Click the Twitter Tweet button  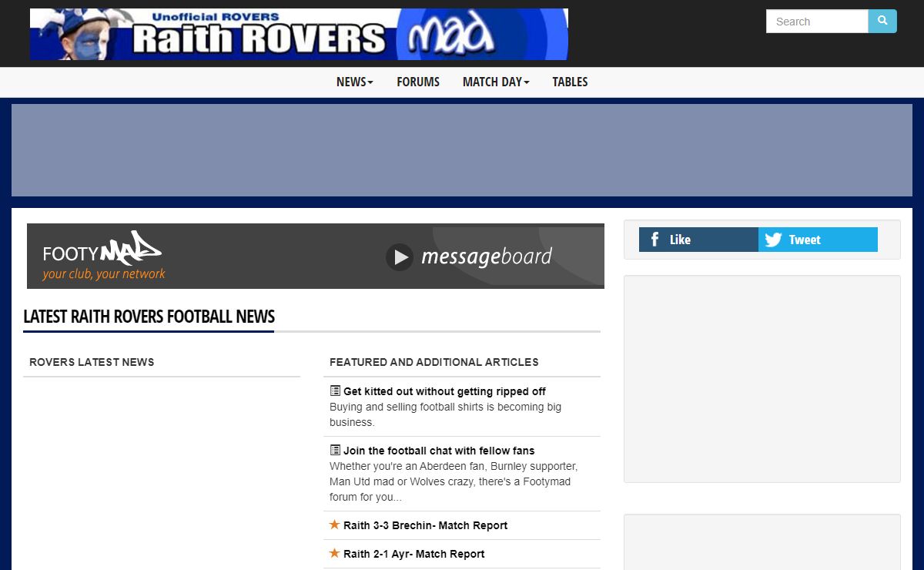point(818,240)
